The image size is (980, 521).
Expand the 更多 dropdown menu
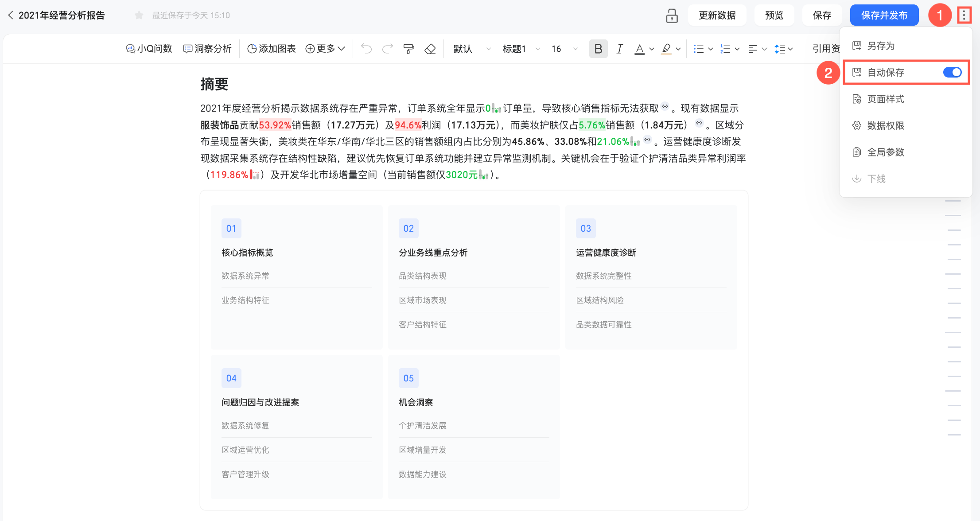325,49
